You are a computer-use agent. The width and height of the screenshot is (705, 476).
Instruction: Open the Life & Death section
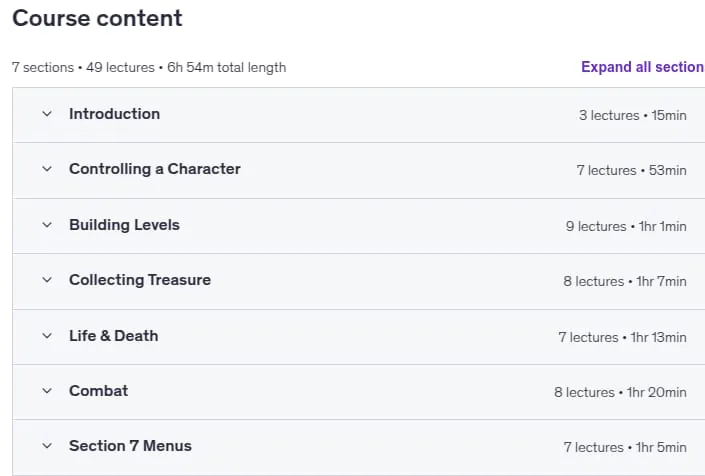[x=113, y=336]
